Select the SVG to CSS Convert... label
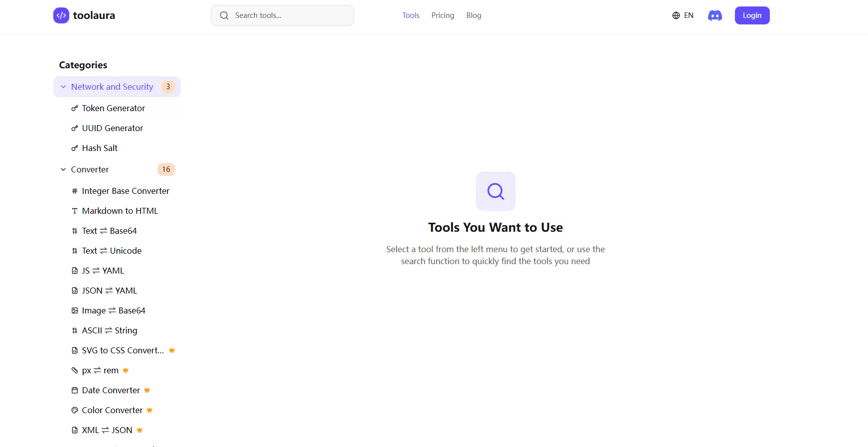 click(123, 350)
